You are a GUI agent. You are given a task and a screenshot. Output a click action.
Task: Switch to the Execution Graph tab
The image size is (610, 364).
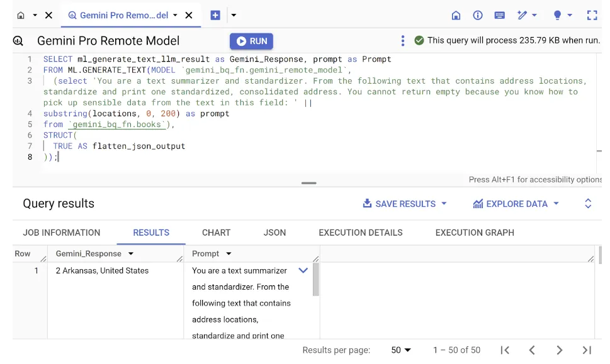(474, 233)
